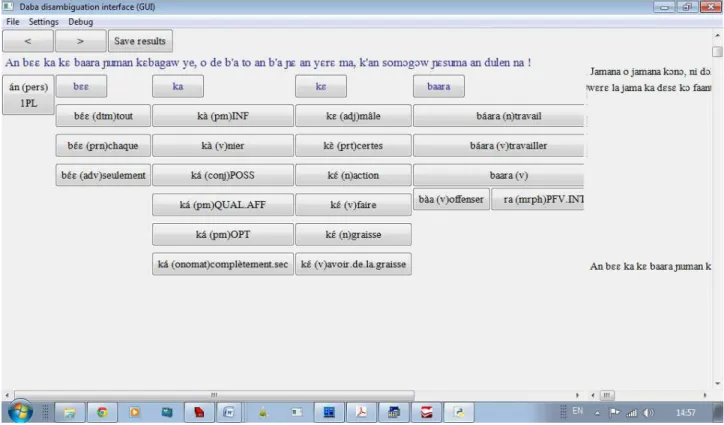Image resolution: width=724 pixels, height=425 pixels.
Task: Click the main horizontal scrollbar thumb
Action: tap(214, 395)
